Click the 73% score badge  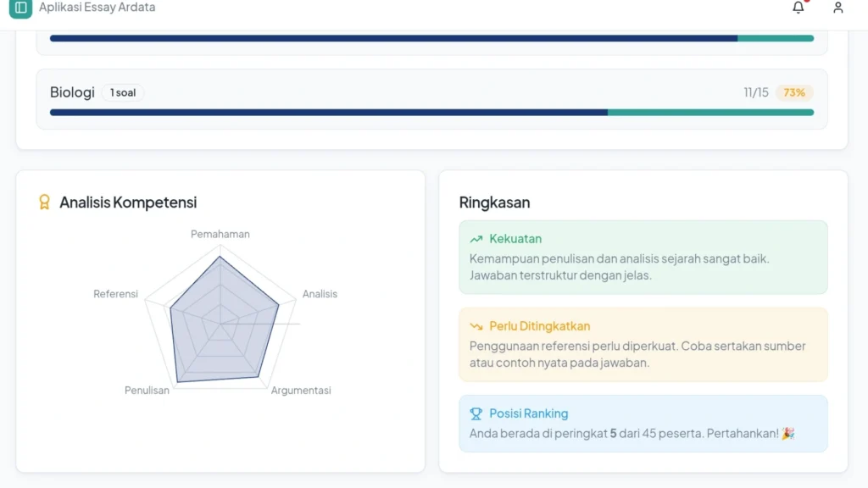tap(793, 92)
